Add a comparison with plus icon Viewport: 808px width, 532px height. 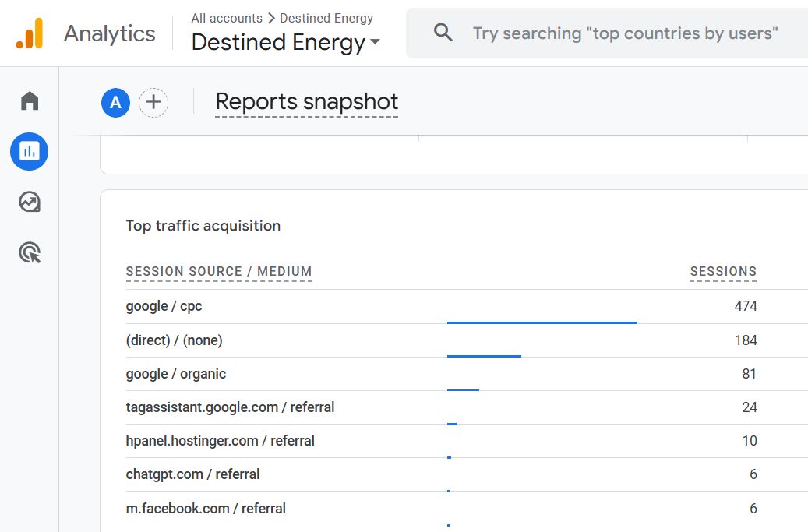click(153, 103)
